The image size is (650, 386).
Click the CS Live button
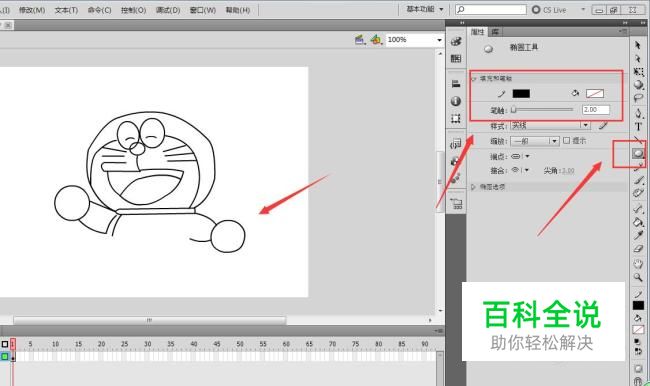click(x=549, y=10)
